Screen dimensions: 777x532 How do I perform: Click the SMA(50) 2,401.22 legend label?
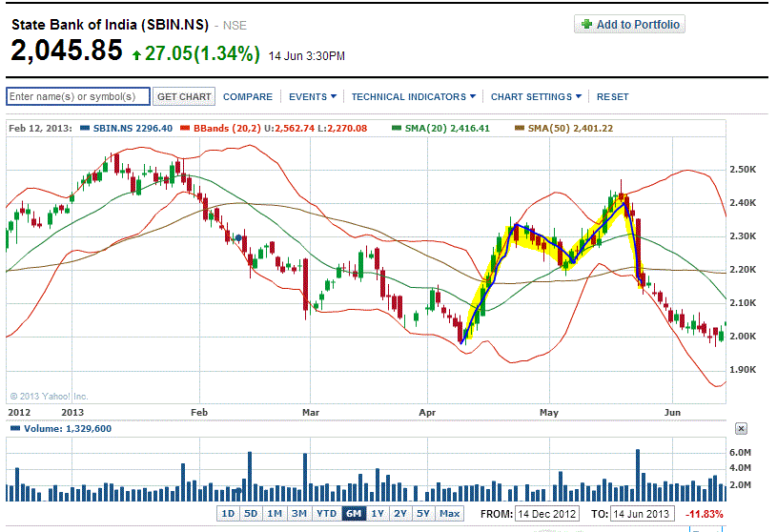pos(570,129)
